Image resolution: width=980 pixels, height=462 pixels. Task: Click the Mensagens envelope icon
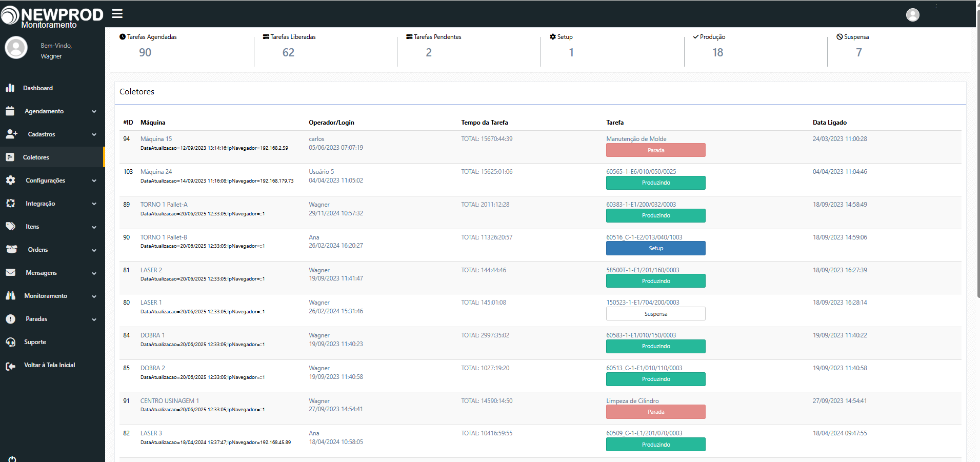10,273
